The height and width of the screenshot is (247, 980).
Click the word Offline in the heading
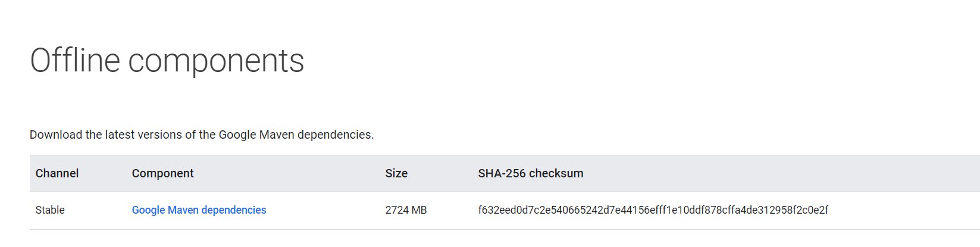click(x=75, y=61)
